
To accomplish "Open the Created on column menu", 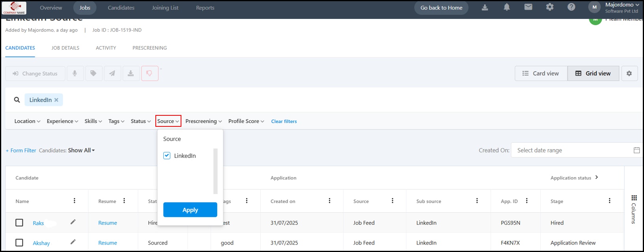I will point(330,201).
